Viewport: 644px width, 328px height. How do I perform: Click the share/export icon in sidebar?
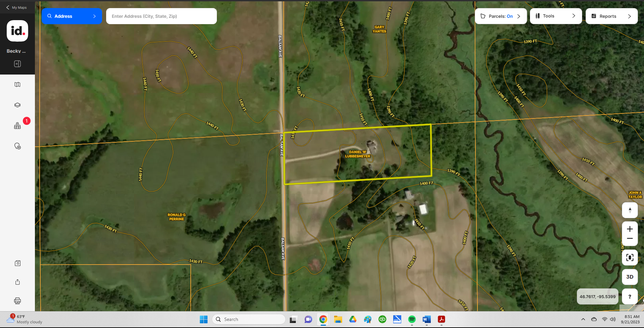(x=17, y=282)
